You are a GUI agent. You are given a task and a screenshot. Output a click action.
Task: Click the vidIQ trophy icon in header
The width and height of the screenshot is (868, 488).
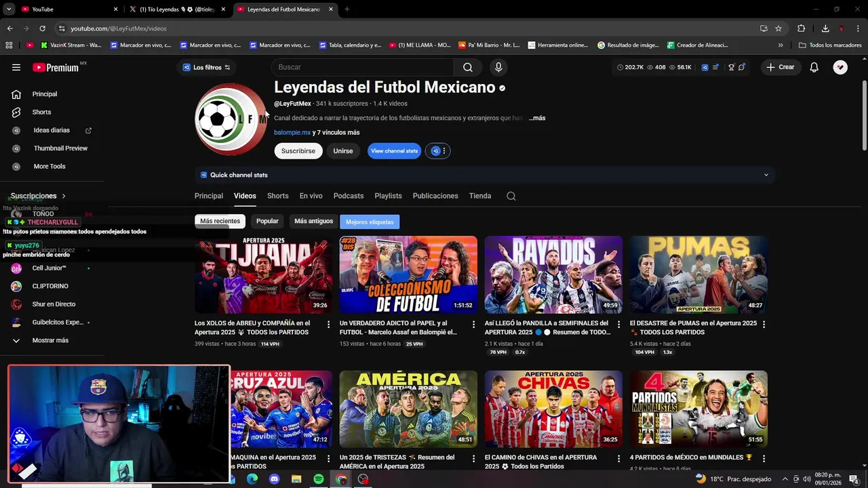point(731,67)
